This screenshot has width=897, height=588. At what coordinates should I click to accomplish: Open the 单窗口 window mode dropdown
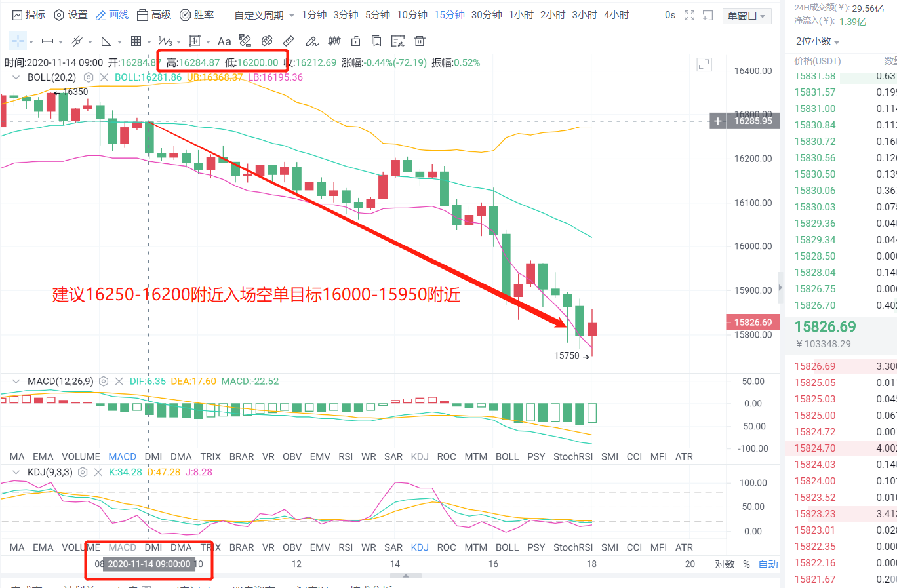pos(747,14)
